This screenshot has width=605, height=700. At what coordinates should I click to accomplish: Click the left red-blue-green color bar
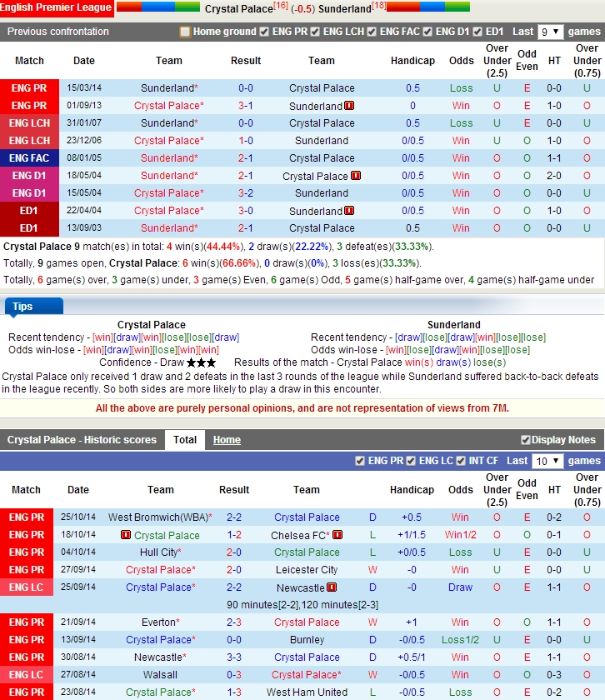(x=158, y=7)
